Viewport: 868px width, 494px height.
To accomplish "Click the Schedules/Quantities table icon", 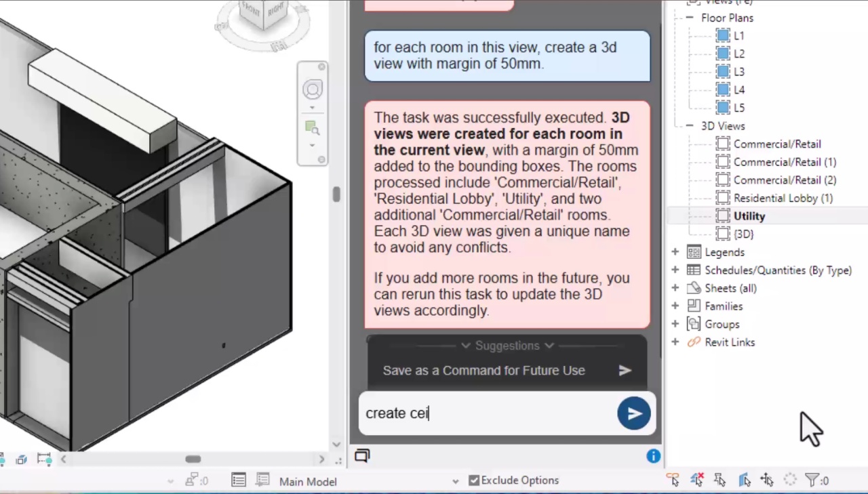I will click(694, 270).
